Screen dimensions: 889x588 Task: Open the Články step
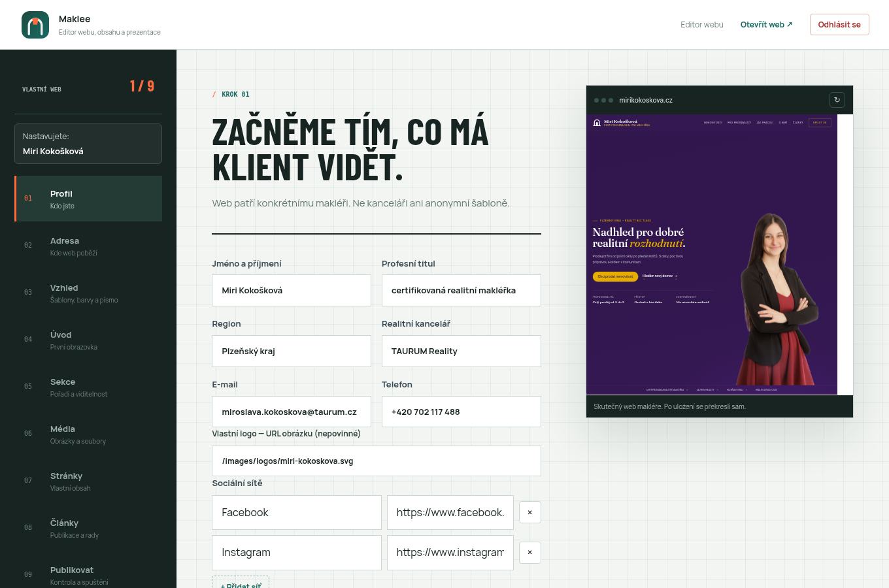[x=88, y=528]
